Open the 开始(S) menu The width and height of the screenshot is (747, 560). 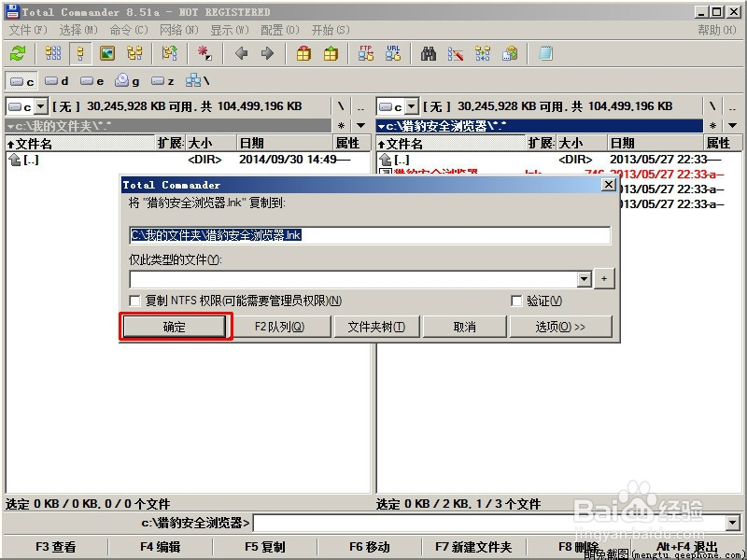tap(331, 30)
